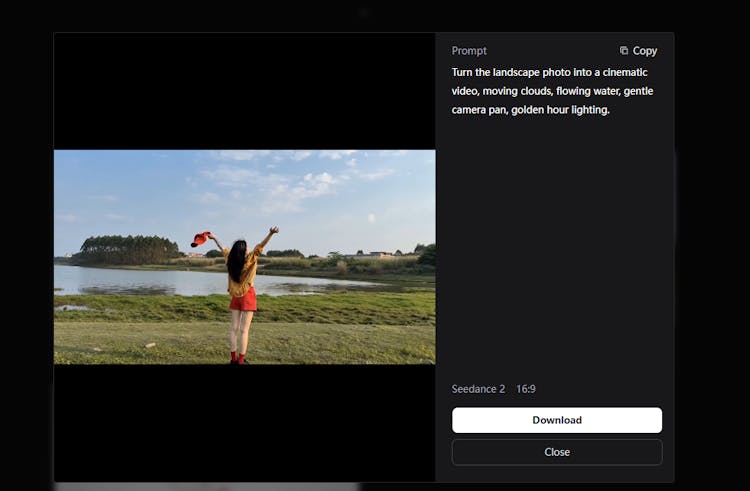
Task: Click the dimmed backdrop left of dialog
Action: point(26,250)
